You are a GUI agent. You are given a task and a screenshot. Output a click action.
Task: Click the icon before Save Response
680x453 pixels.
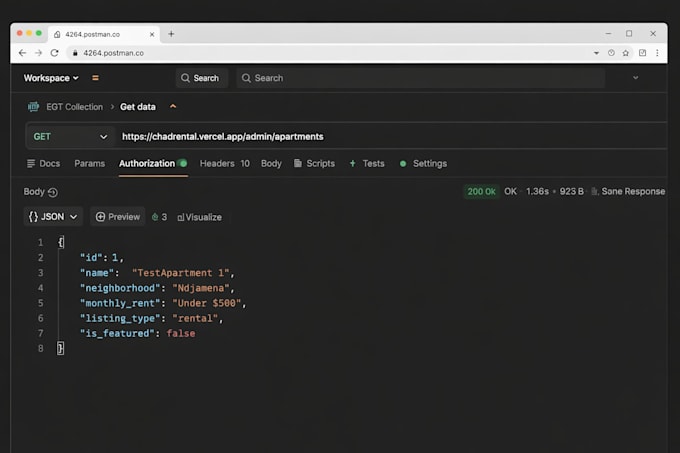pos(595,191)
